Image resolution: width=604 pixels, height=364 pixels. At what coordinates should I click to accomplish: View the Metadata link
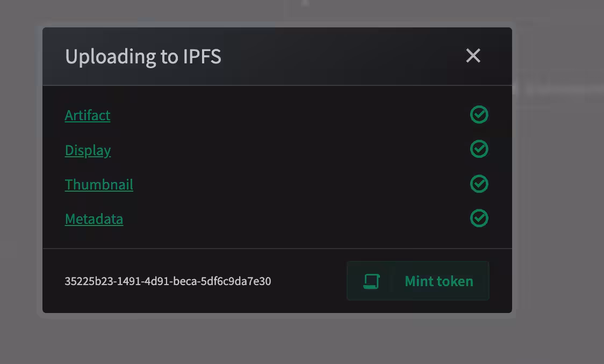point(94,219)
